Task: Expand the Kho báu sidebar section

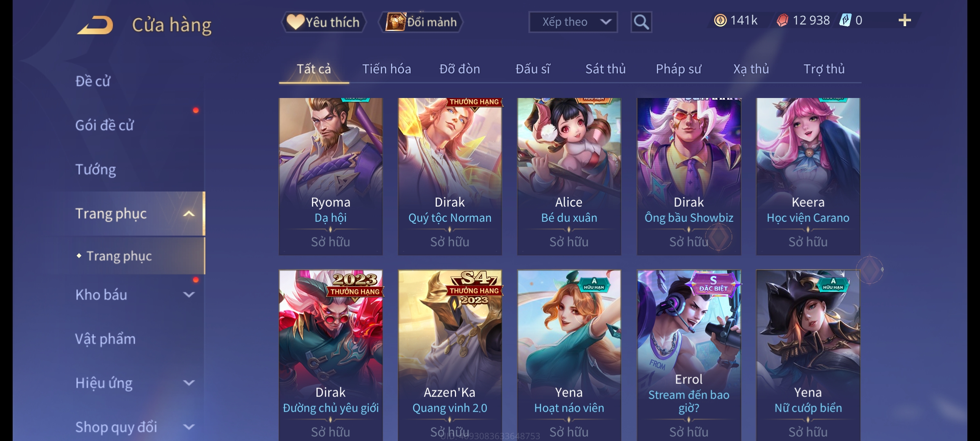Action: point(189,294)
